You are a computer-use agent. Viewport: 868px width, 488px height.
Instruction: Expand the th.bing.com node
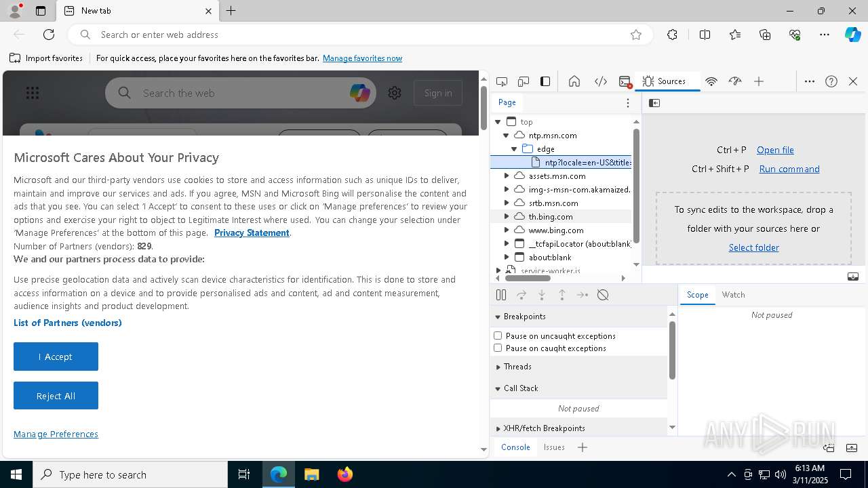point(506,217)
